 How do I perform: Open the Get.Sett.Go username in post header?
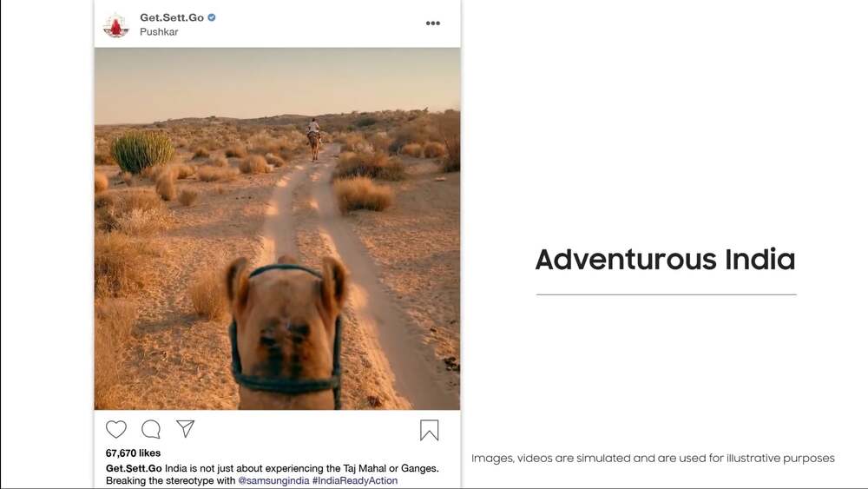[x=172, y=17]
